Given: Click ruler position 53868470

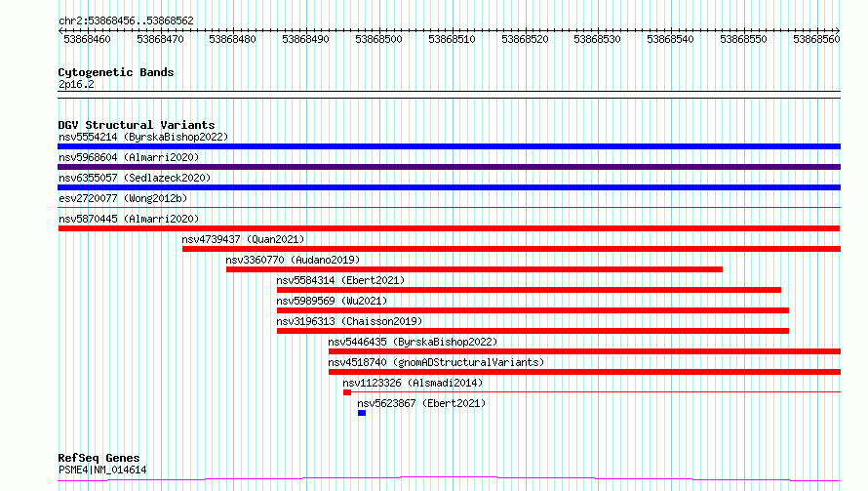Looking at the screenshot, I should (x=160, y=39).
